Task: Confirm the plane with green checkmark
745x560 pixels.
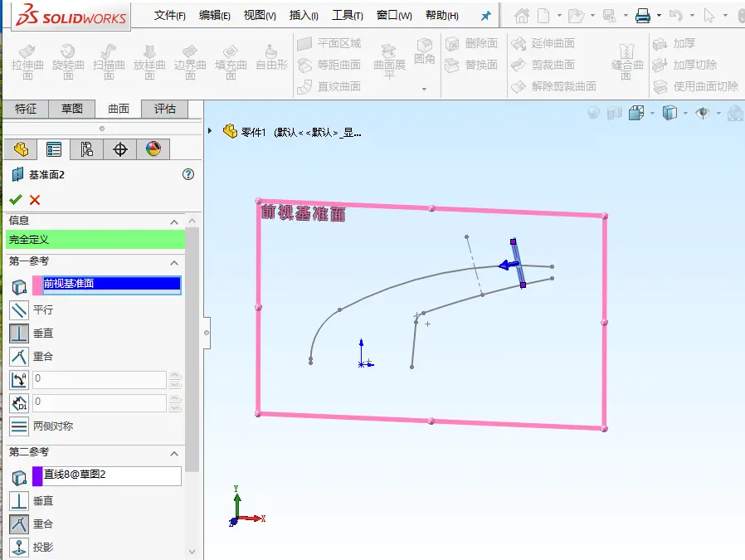Action: [x=16, y=199]
